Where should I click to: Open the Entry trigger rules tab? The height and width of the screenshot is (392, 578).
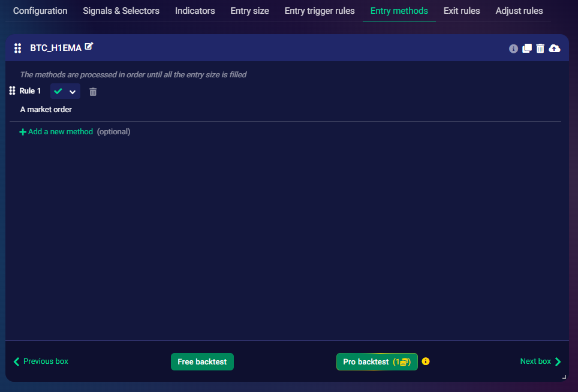pyautogui.click(x=320, y=11)
